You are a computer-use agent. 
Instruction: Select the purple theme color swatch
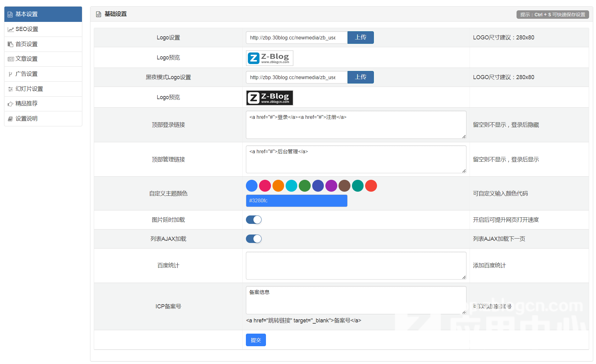point(331,186)
